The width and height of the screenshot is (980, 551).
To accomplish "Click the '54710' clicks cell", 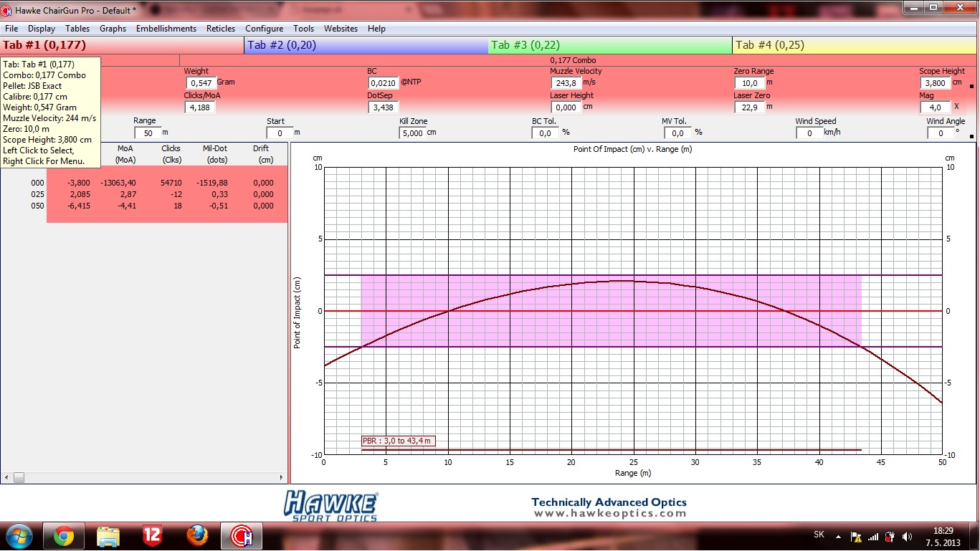I will 171,183.
